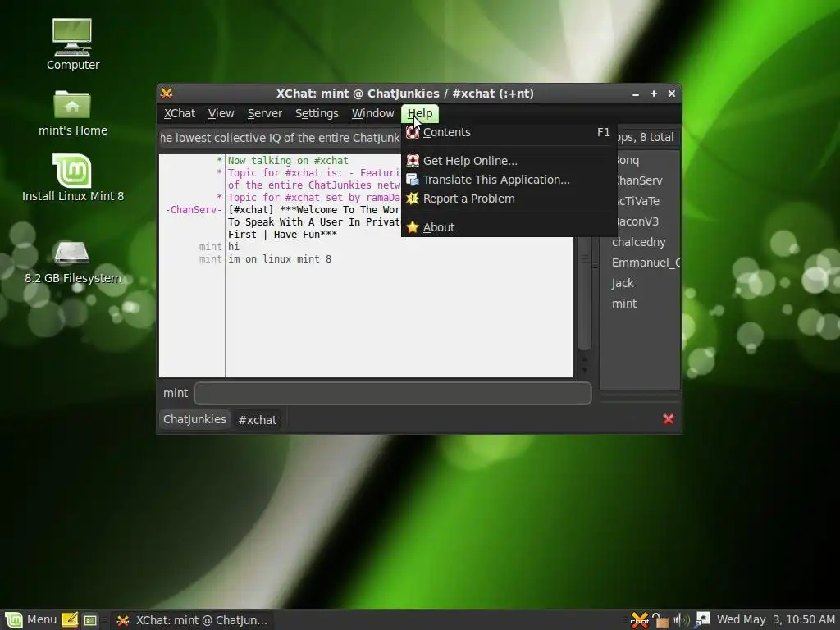
Task: Click the 'Now talking on #xchat' line
Action: point(288,160)
